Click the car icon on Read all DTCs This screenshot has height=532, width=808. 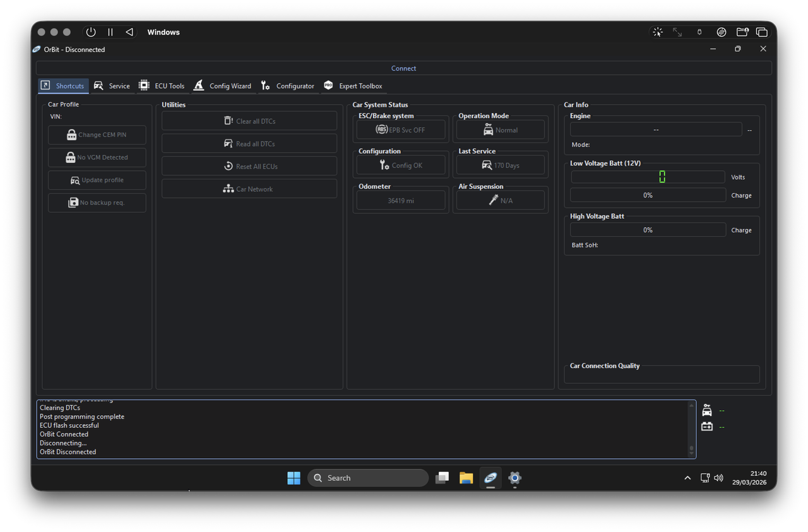[229, 144]
